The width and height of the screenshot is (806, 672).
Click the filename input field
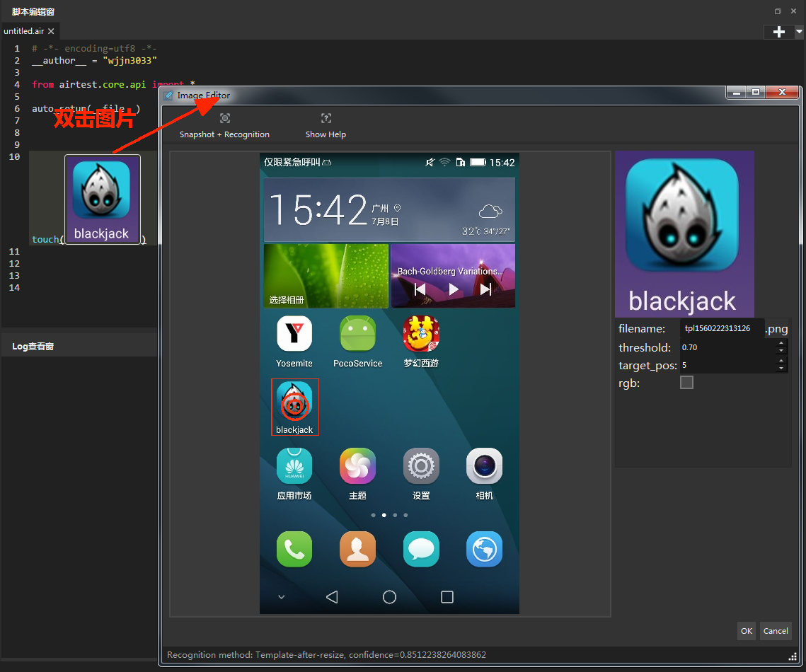point(721,328)
